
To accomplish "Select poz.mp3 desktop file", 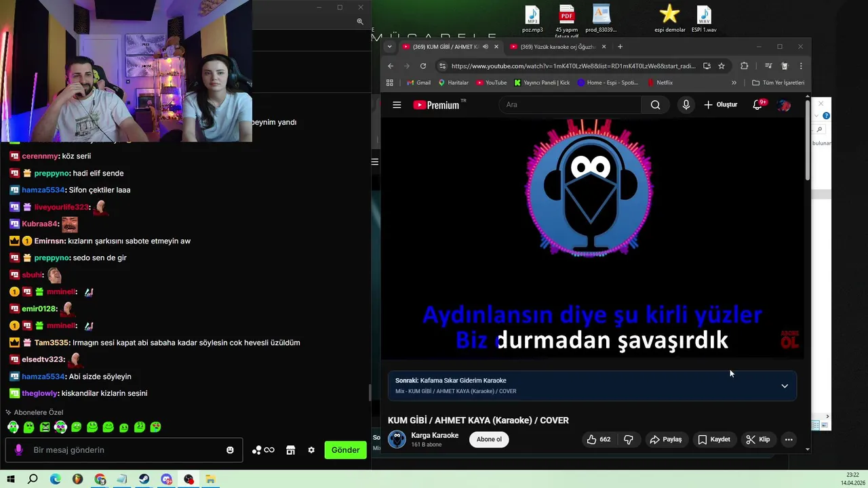I will coord(532,19).
